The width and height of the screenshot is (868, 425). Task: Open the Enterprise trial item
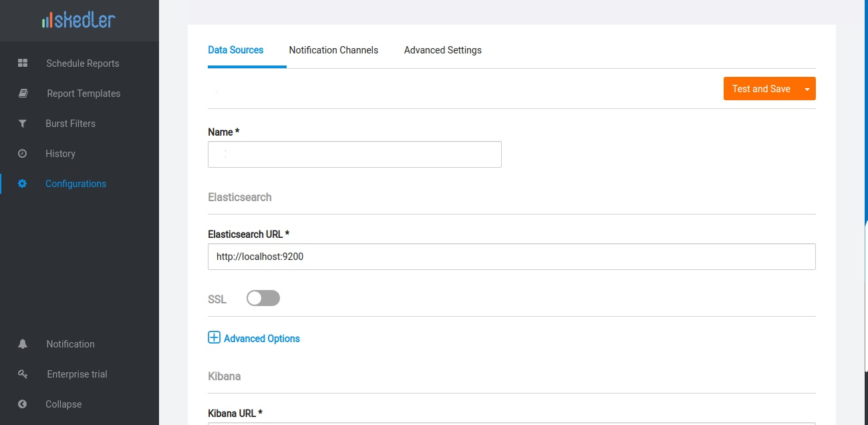click(x=77, y=374)
